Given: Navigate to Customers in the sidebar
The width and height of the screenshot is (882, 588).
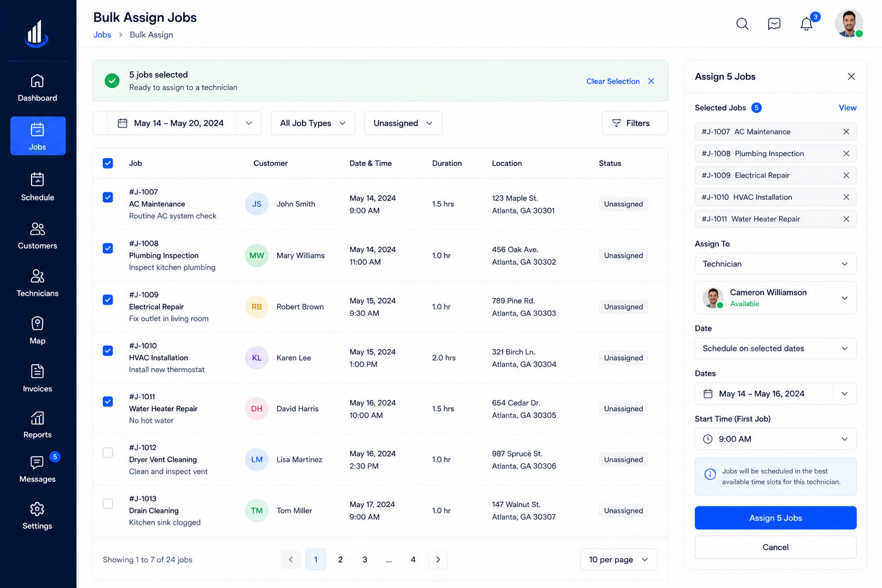Looking at the screenshot, I should (37, 235).
